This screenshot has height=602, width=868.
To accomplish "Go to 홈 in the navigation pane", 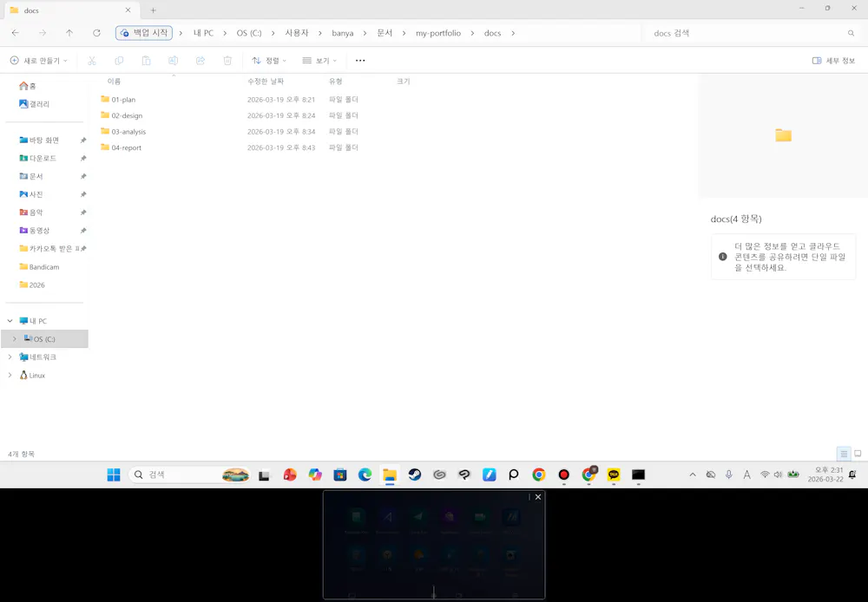I will click(28, 86).
